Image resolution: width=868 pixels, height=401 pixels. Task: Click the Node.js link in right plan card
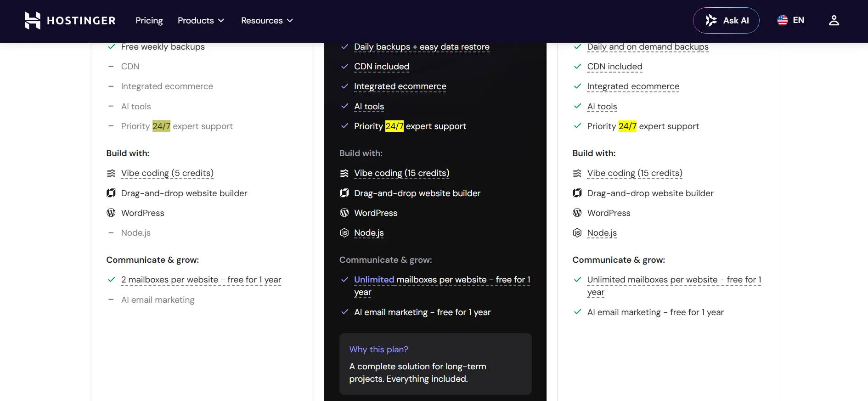click(602, 233)
